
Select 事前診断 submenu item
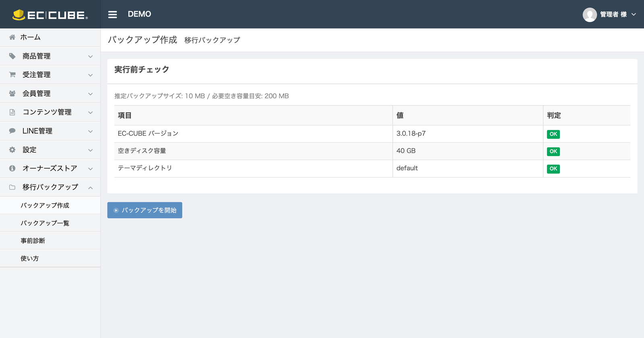(x=50, y=241)
